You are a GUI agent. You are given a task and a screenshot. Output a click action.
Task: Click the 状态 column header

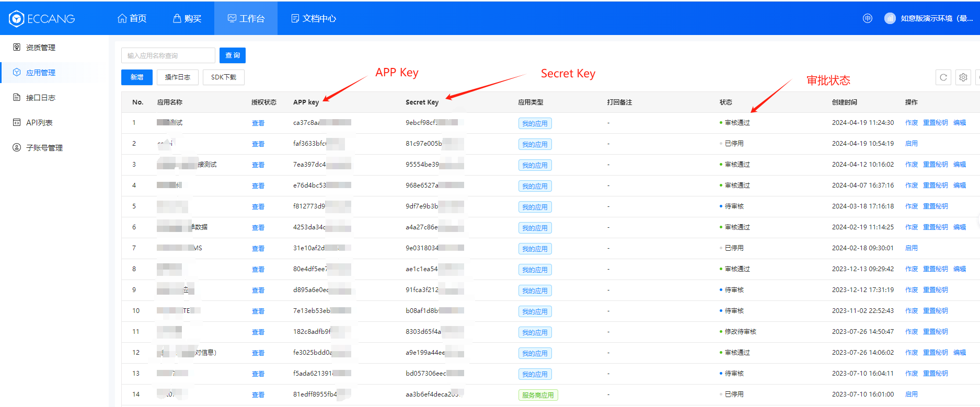726,102
